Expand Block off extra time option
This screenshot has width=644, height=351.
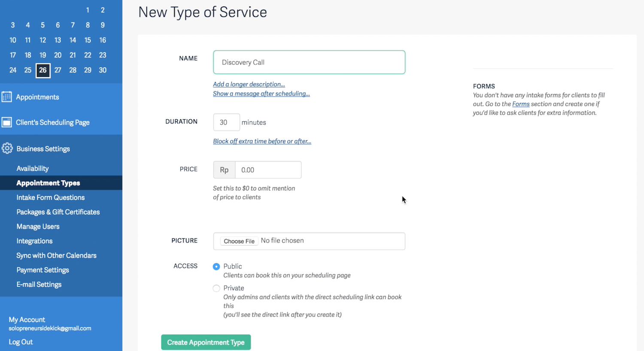(262, 141)
